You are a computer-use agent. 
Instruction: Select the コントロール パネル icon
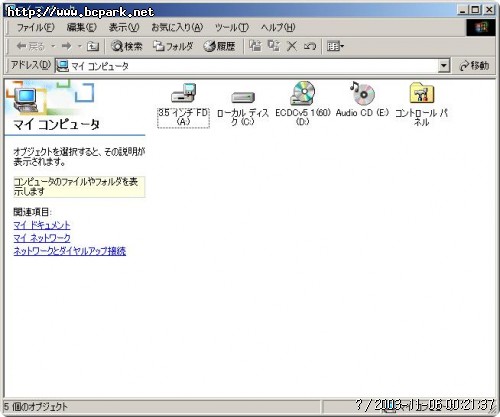click(x=422, y=104)
